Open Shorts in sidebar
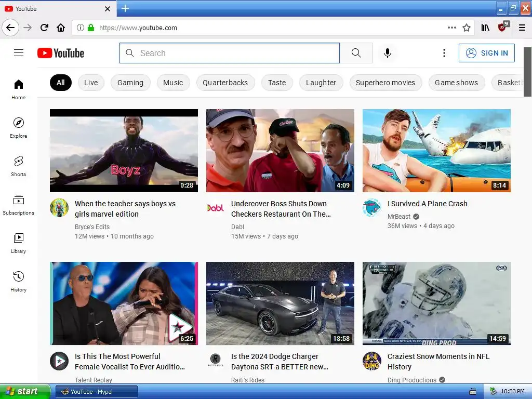Image resolution: width=532 pixels, height=399 pixels. point(18,166)
